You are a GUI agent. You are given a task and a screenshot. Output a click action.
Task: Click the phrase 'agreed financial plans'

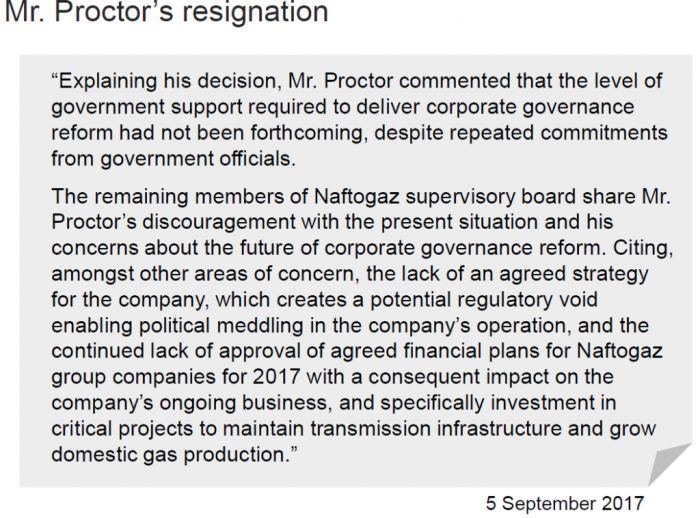tap(434, 351)
